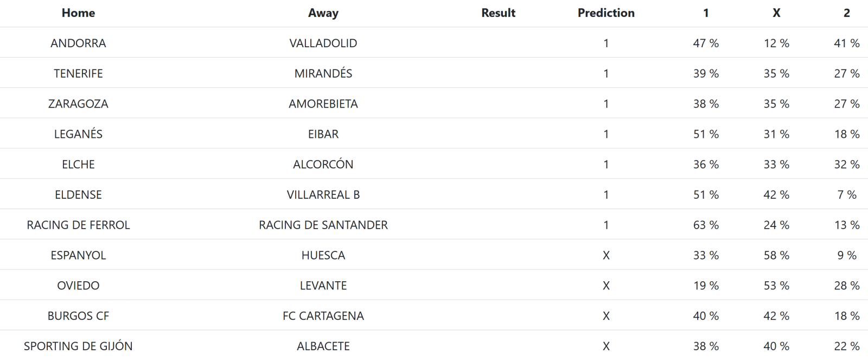
Task: Click the ANDORRA home team cell
Action: tap(78, 43)
